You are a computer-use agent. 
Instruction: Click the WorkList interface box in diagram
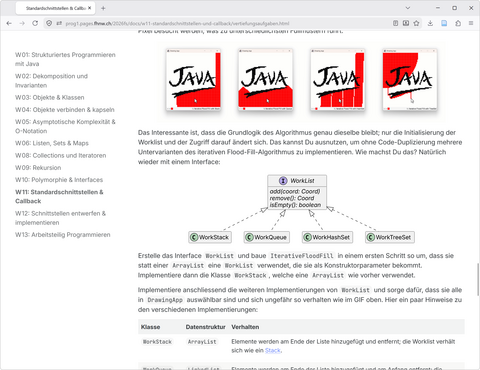point(297,192)
